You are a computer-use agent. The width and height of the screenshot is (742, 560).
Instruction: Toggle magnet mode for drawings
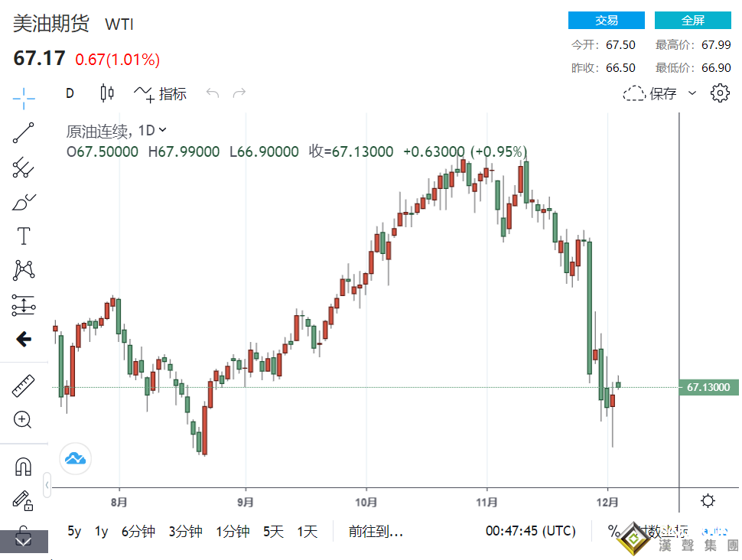(24, 466)
